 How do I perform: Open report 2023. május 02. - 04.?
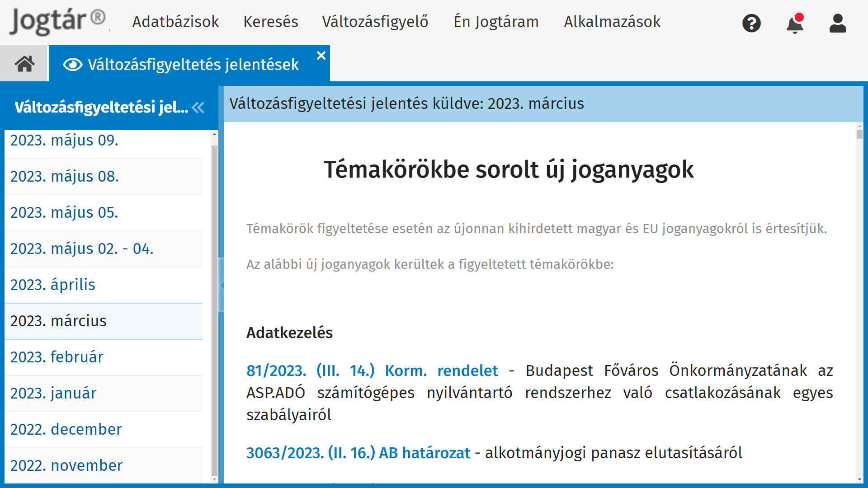(x=104, y=249)
